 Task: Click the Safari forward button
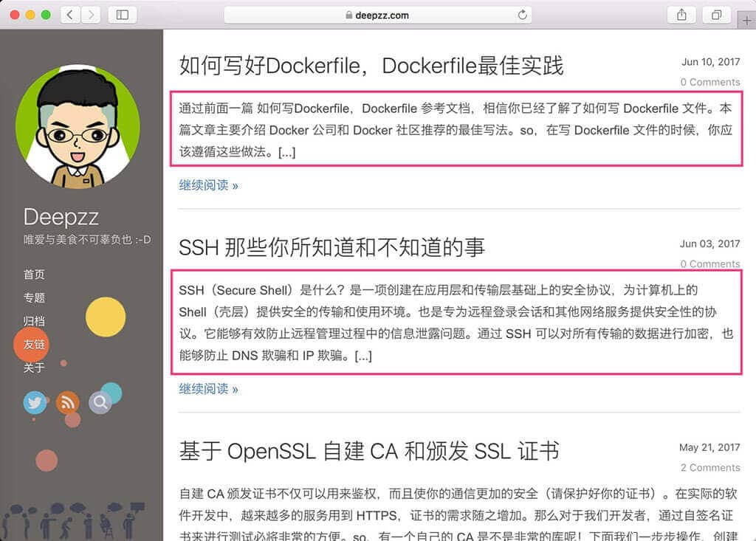pos(91,15)
